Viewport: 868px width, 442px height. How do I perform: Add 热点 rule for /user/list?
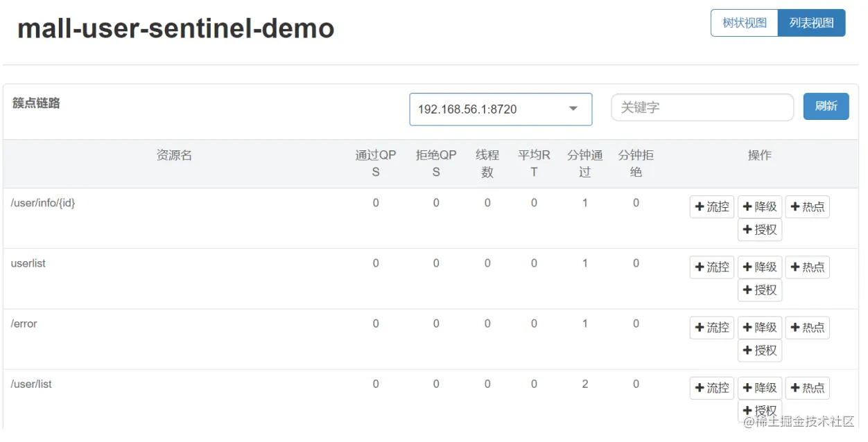coord(807,388)
